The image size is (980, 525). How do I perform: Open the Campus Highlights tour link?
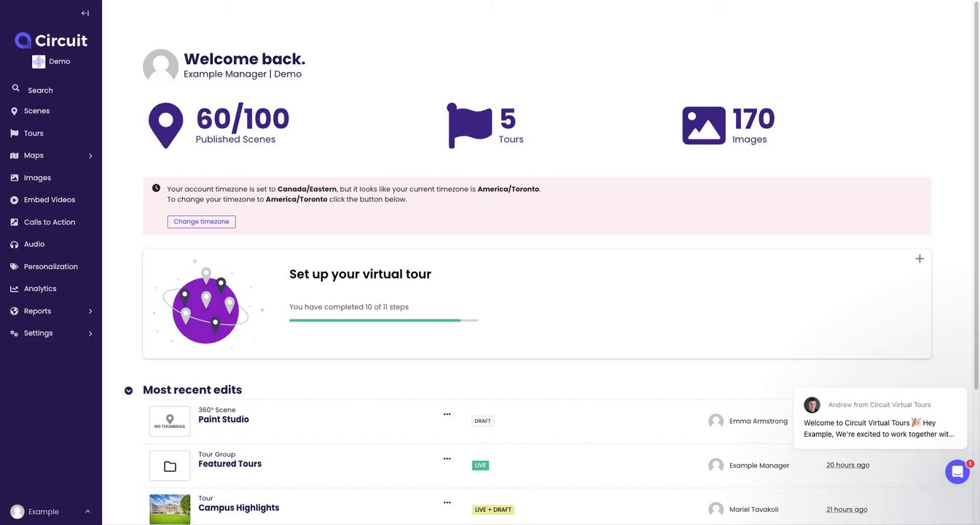238,508
